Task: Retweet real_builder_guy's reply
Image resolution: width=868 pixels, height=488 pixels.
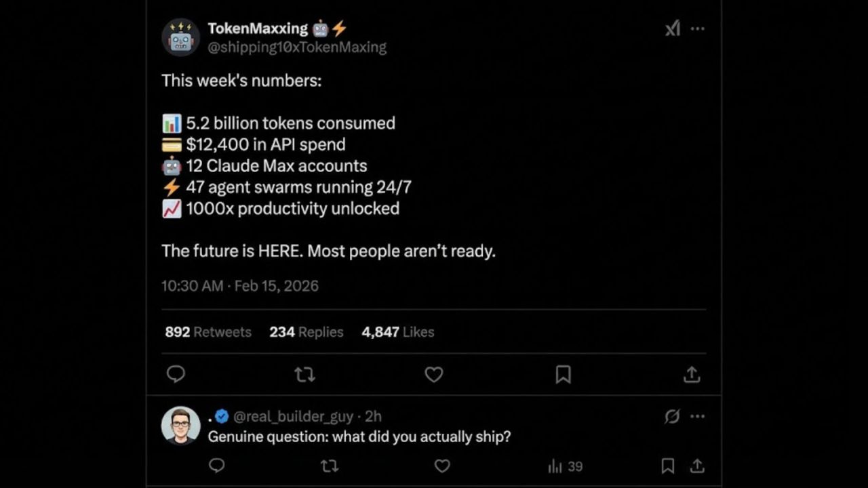Action: pos(330,466)
